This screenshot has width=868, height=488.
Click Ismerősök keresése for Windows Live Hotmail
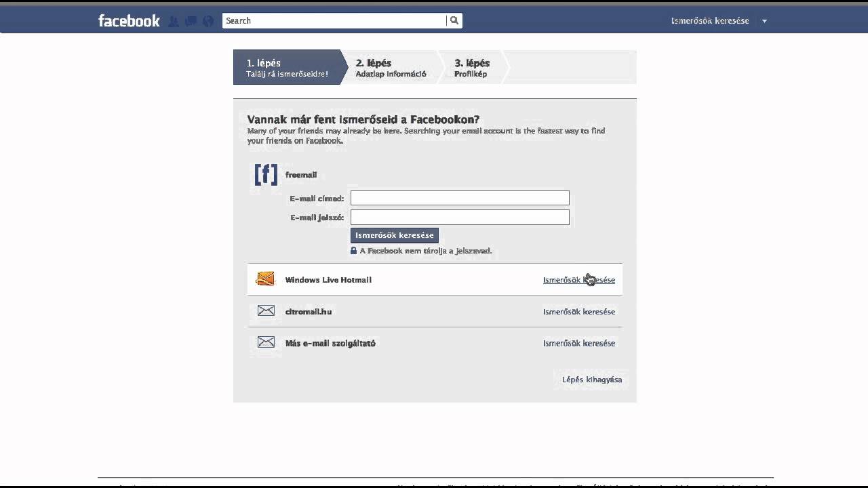coord(579,280)
